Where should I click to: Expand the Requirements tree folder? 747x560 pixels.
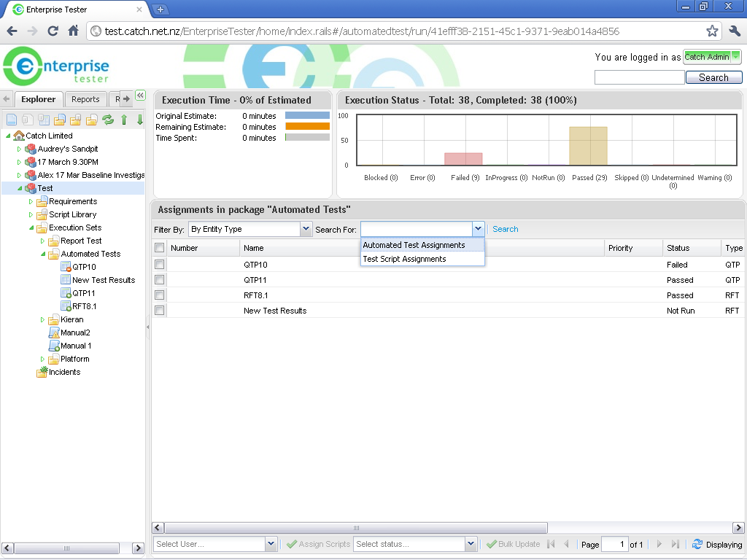coord(31,201)
